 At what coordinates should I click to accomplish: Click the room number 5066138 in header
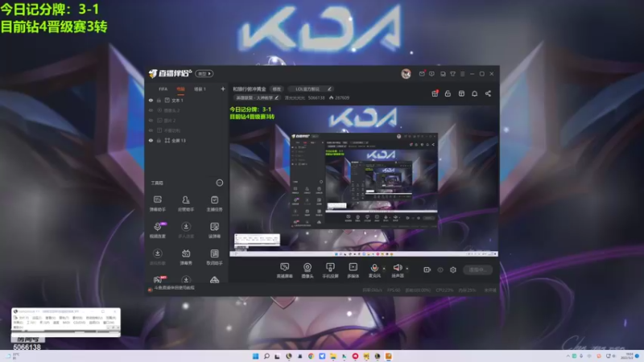click(x=316, y=97)
